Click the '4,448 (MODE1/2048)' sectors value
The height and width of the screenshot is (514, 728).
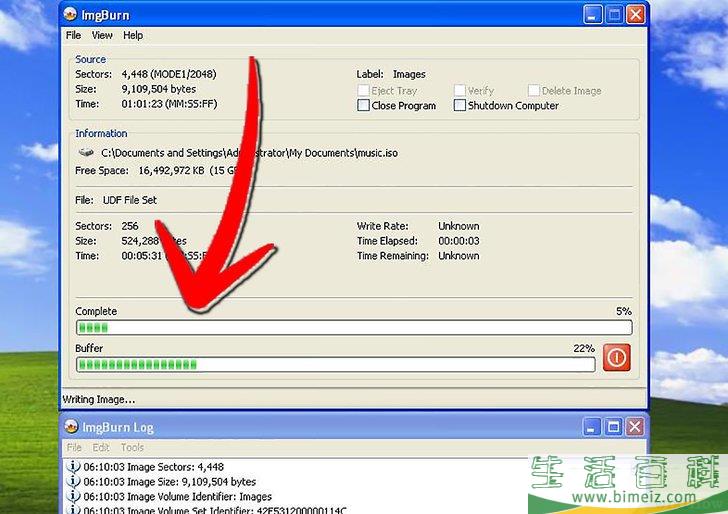pyautogui.click(x=169, y=74)
